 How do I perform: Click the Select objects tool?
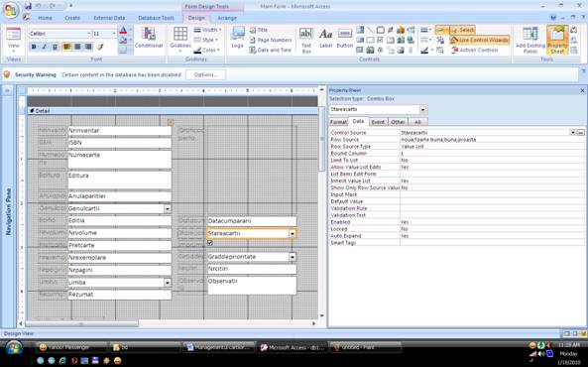pos(463,30)
